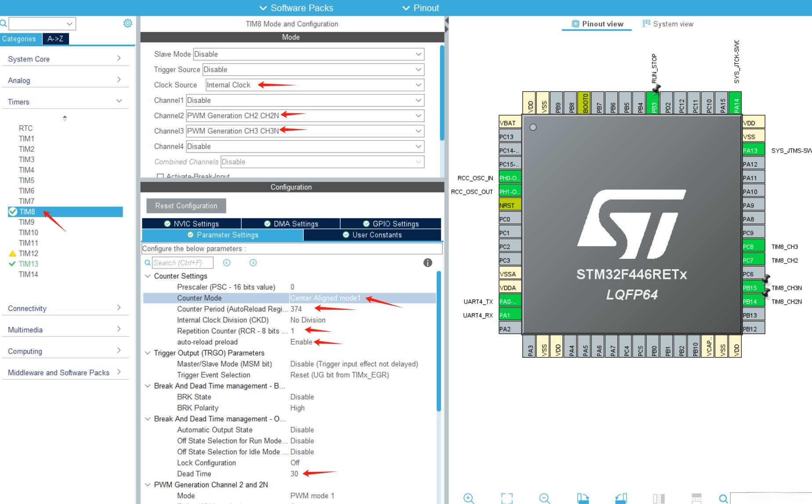Click the NRST pin on the chip
812x504 pixels.
pos(510,205)
